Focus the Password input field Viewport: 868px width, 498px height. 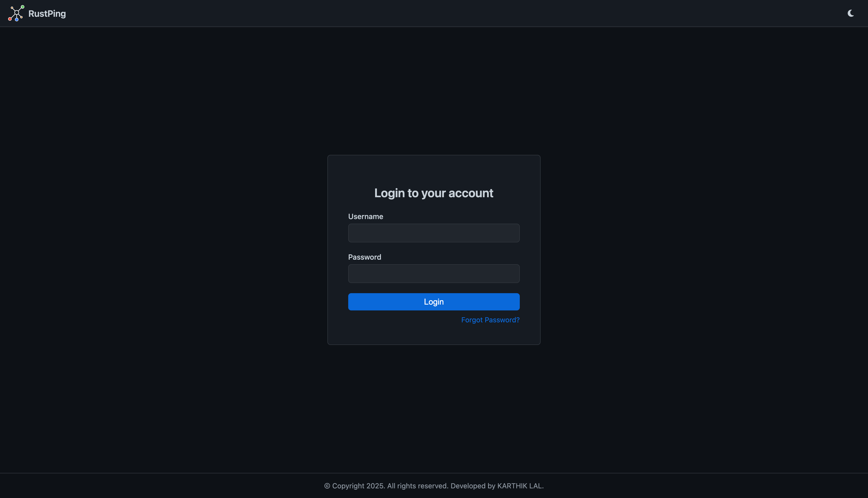(434, 274)
